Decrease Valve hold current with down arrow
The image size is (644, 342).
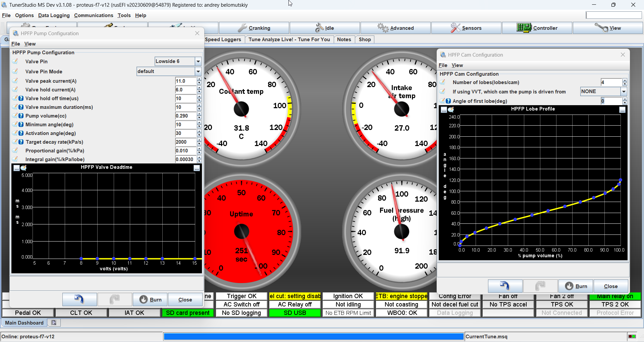pos(199,91)
